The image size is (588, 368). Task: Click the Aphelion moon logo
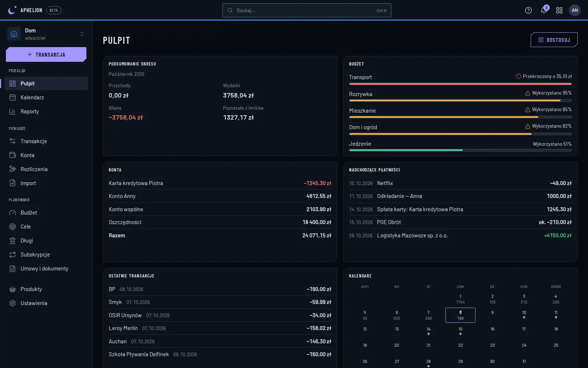pos(12,10)
